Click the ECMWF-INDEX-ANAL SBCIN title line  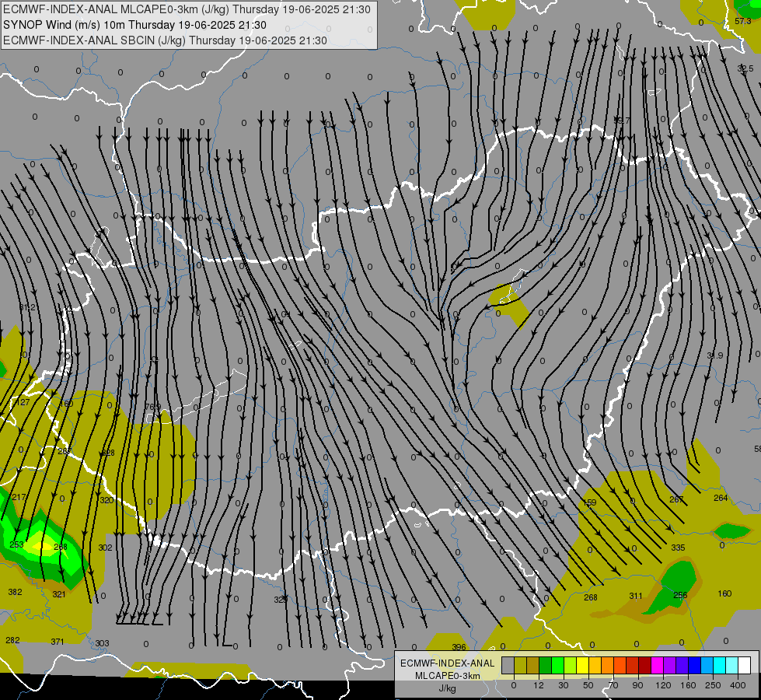pos(165,40)
